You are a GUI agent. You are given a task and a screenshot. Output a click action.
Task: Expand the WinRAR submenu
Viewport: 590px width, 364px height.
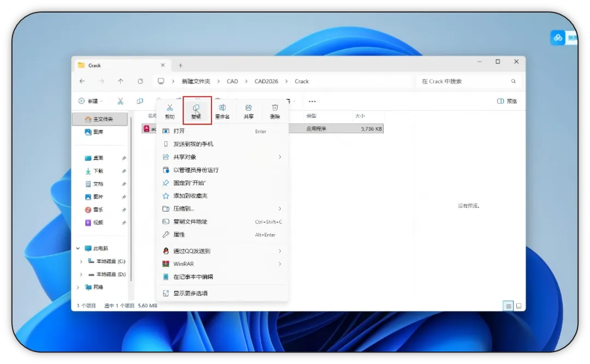click(x=280, y=264)
